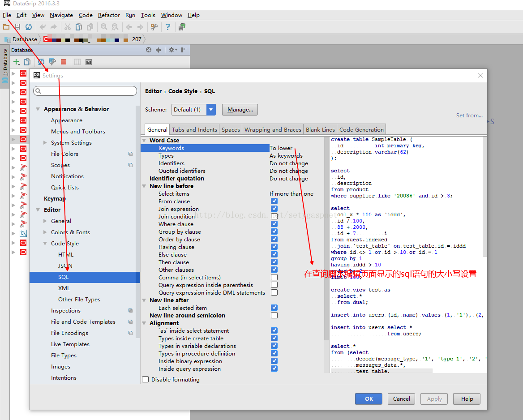Collapse the Editor settings section
This screenshot has height=420, width=523.
tap(38, 210)
